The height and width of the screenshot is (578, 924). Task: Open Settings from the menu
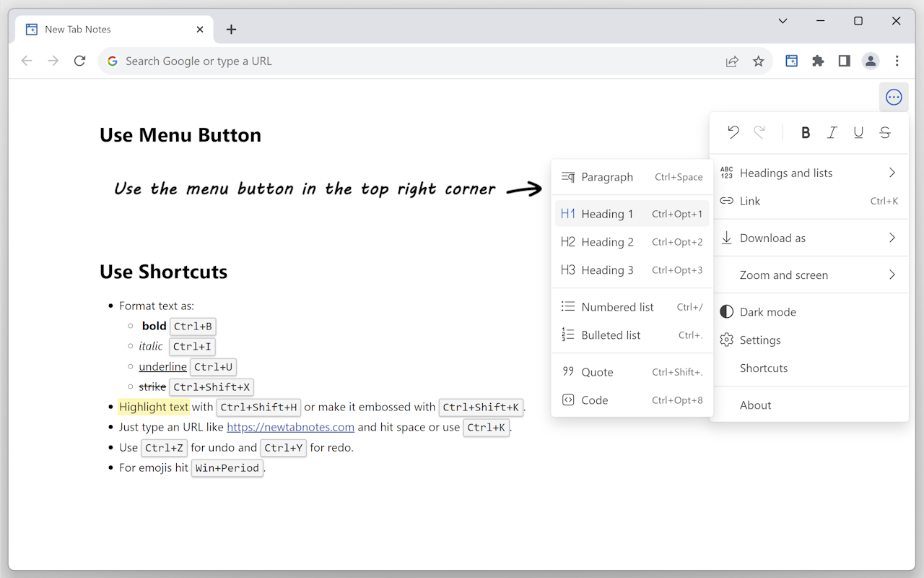[x=760, y=340]
